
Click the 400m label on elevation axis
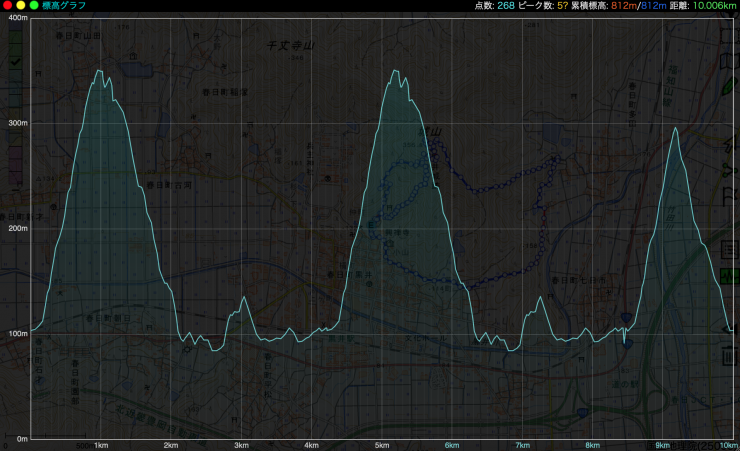[16, 19]
